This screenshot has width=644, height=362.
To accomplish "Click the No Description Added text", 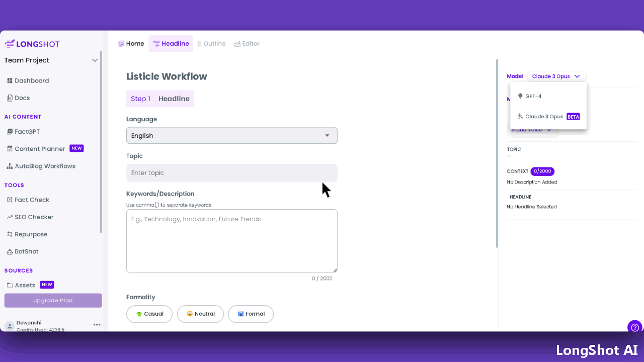I will coord(532,182).
